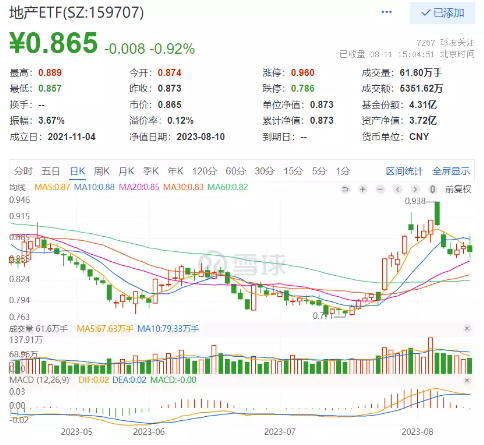
Task: Click the MACD (12,26,9) label
Action: coord(39,380)
